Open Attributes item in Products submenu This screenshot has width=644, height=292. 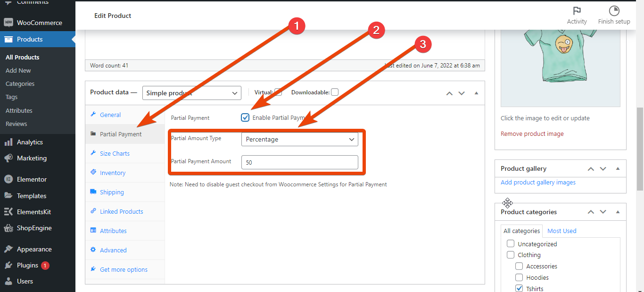click(19, 110)
